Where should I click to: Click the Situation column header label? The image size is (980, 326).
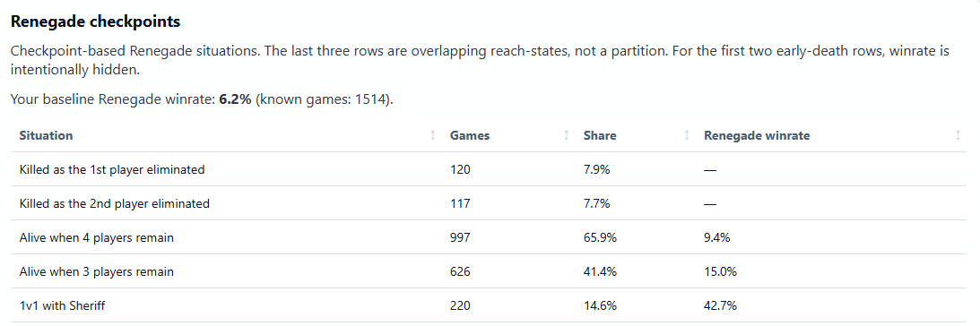click(46, 135)
